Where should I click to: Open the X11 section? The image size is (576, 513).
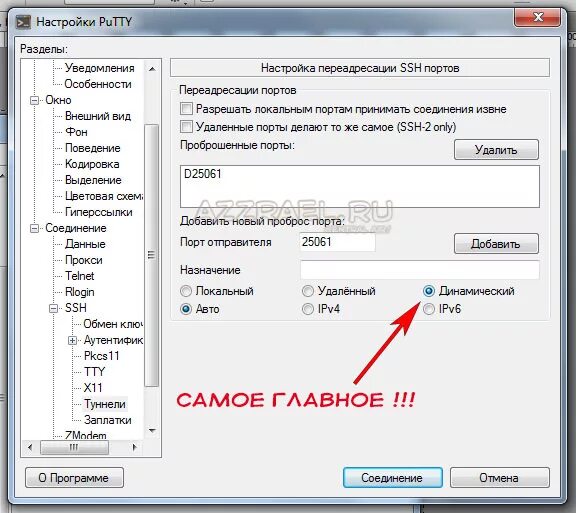(93, 388)
